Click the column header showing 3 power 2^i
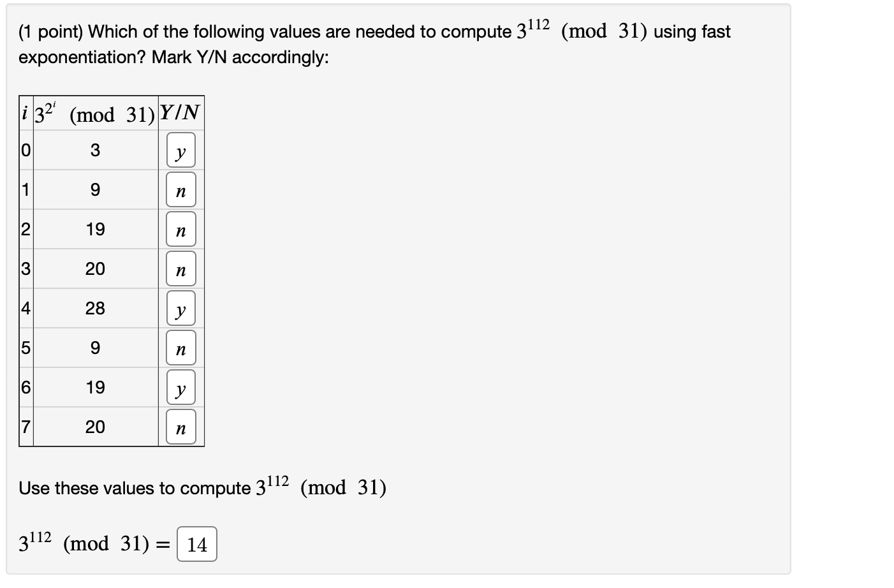The image size is (894, 588). coord(94,114)
